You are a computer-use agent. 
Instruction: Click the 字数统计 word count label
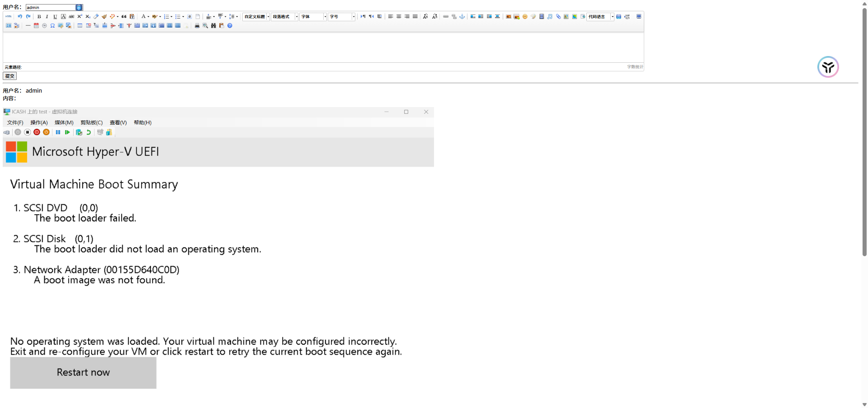tap(635, 67)
